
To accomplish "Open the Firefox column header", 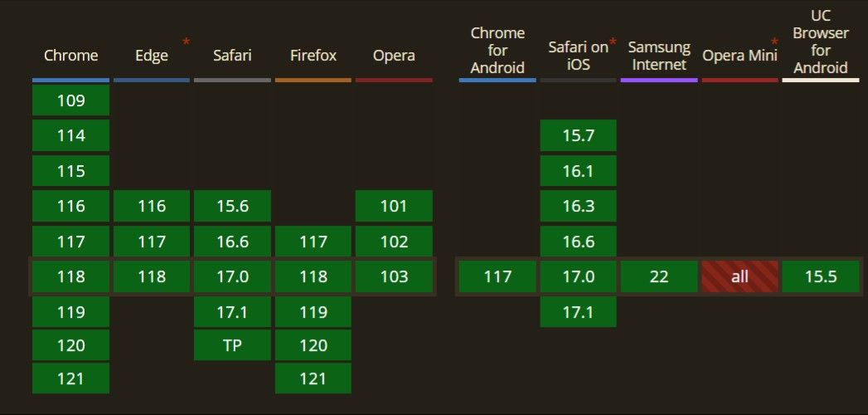I will [x=313, y=56].
